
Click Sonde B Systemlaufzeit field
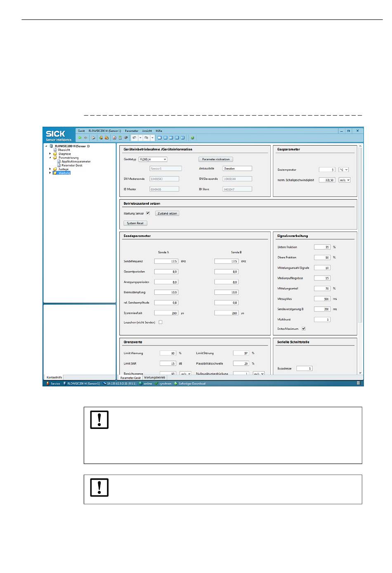tap(227, 313)
